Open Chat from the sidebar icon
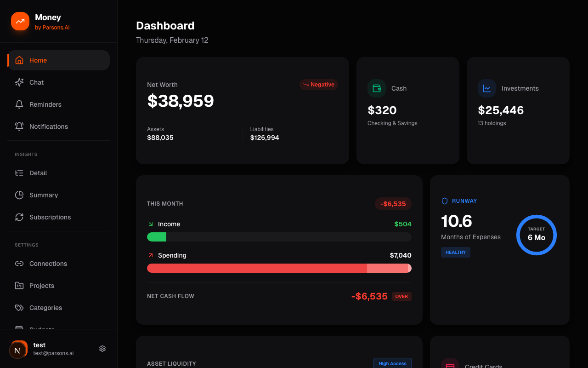588x368 pixels. pos(19,82)
